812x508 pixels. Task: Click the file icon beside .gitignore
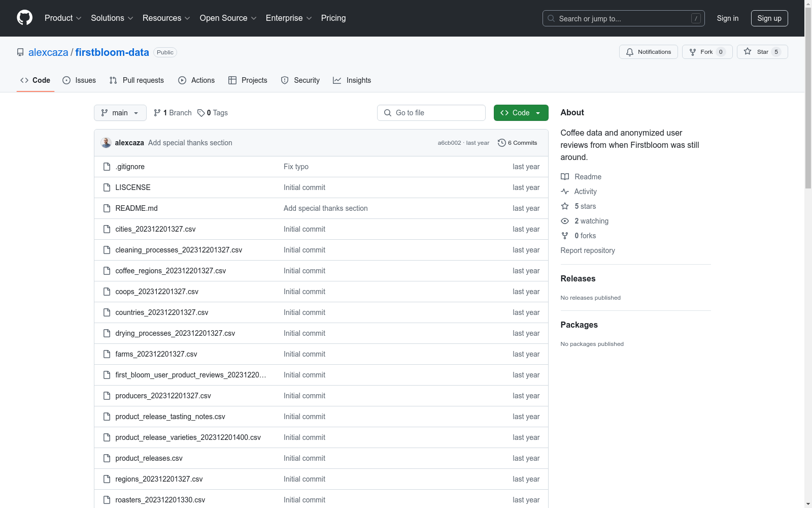coord(107,167)
